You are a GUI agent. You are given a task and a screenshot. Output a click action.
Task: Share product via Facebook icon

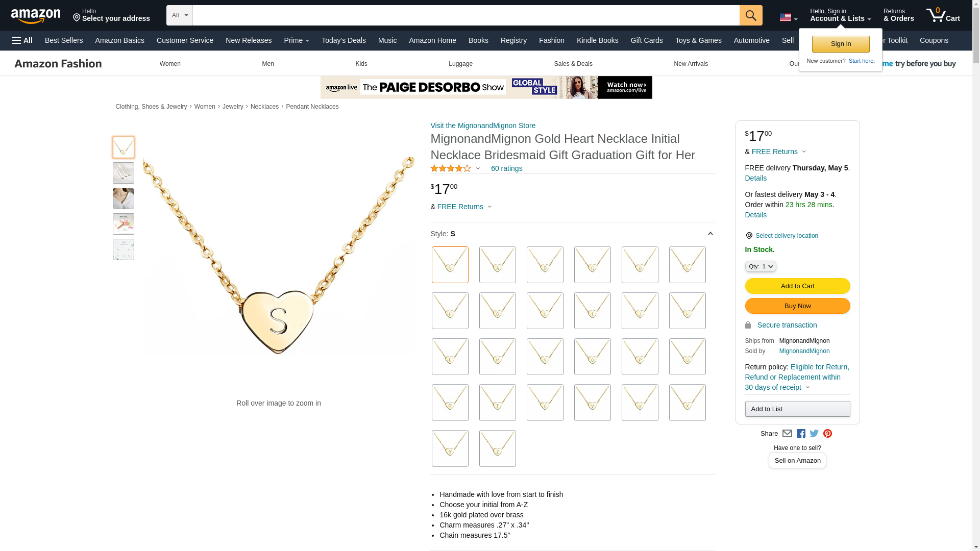(801, 434)
